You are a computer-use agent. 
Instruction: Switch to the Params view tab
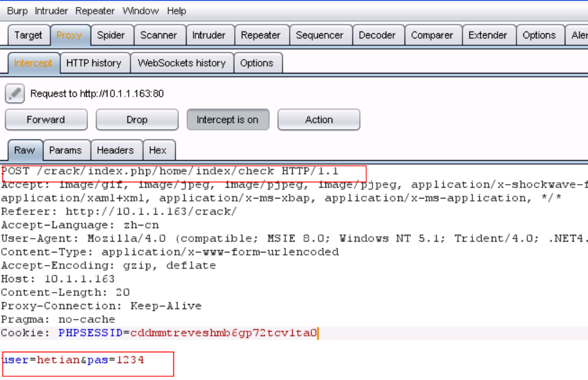(x=65, y=150)
